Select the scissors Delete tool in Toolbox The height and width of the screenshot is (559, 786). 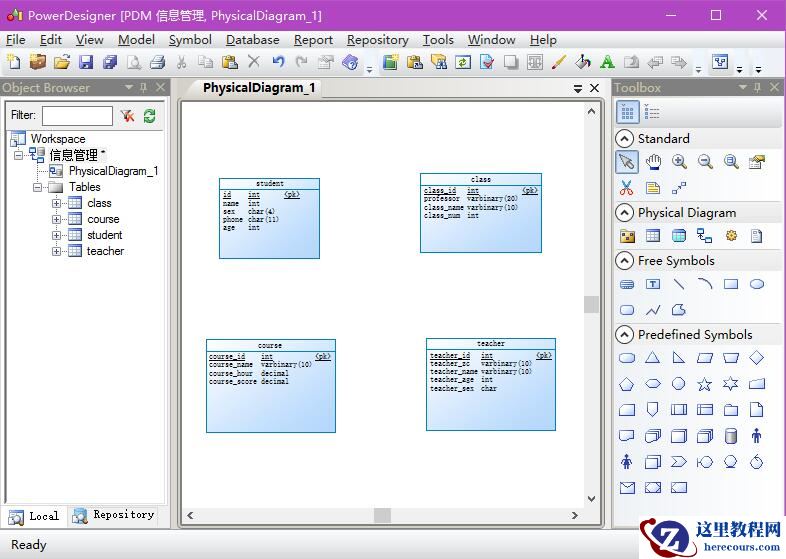(627, 188)
